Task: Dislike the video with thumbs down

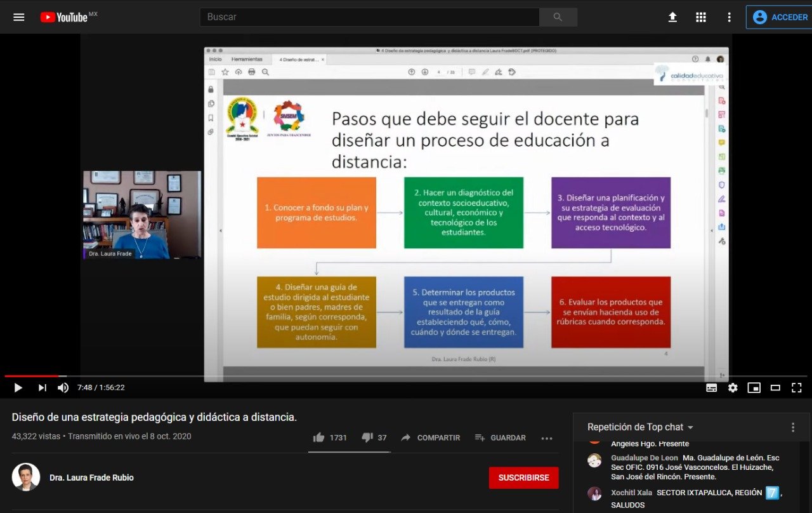Action: coord(367,437)
